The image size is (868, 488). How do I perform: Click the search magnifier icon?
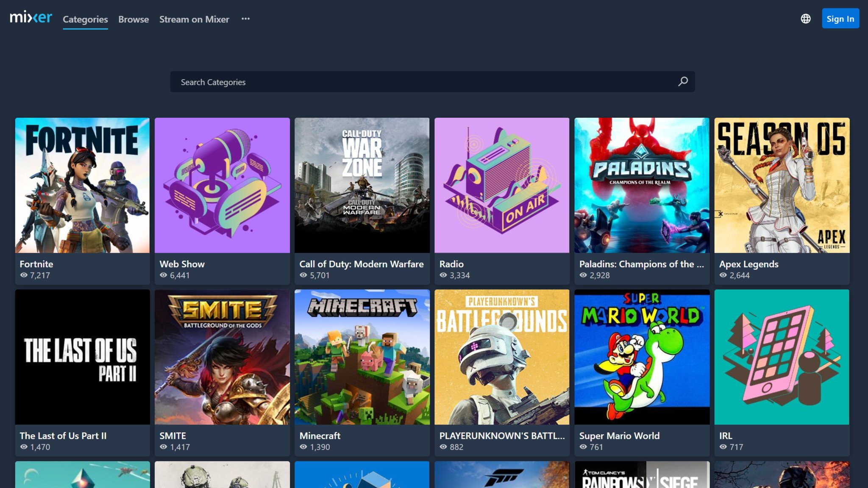coord(683,81)
